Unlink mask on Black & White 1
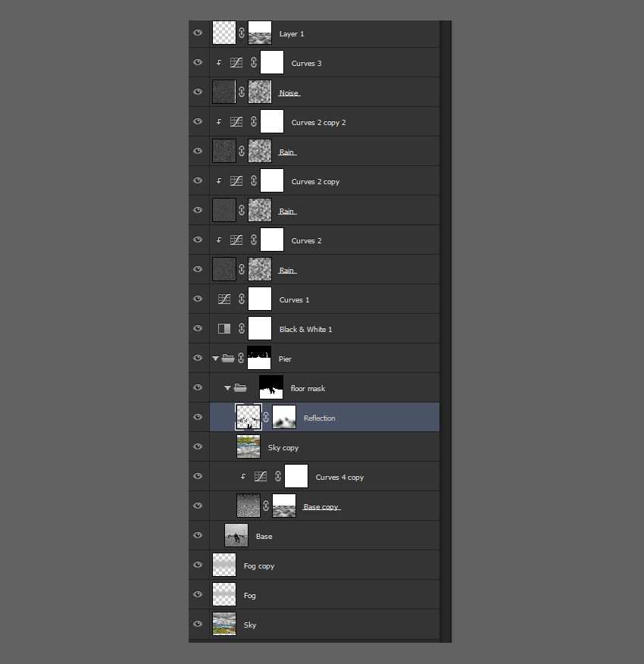This screenshot has height=664, width=644. tap(242, 329)
